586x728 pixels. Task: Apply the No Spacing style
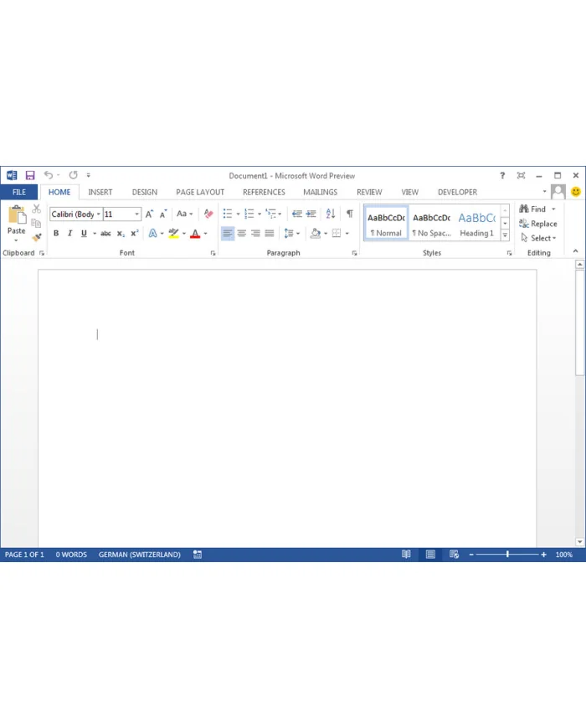click(431, 224)
